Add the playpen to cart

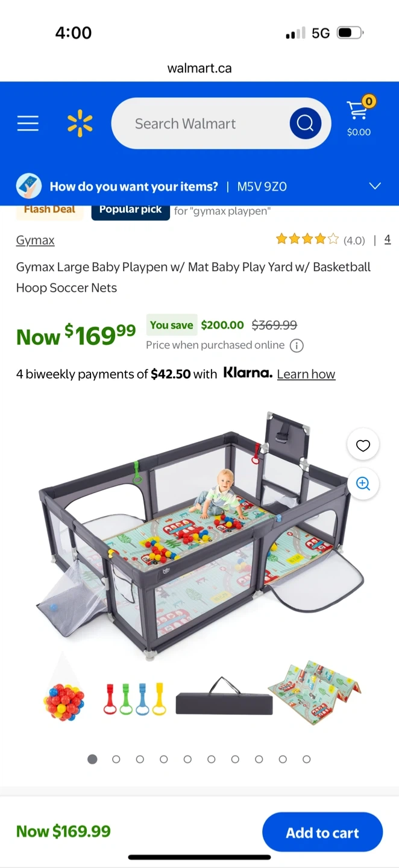coord(322,832)
